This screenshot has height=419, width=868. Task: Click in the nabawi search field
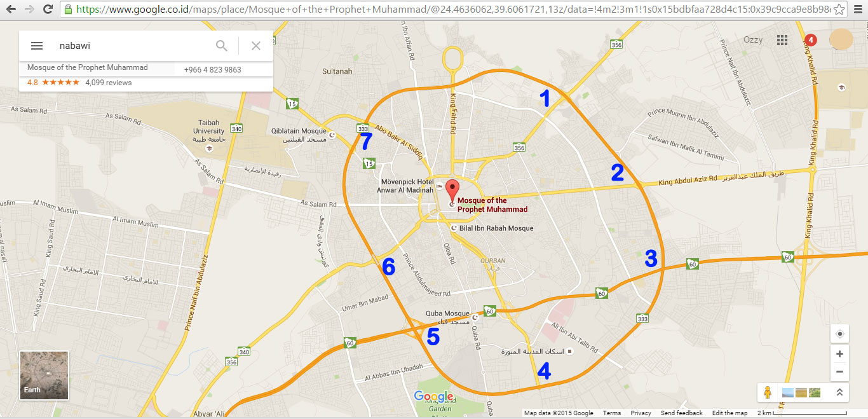133,46
